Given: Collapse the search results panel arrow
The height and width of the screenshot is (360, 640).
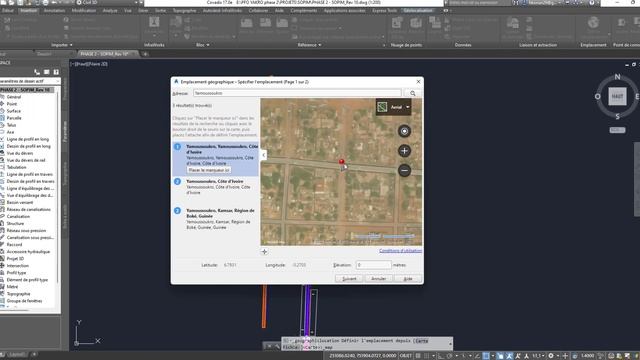Looking at the screenshot, I should pyautogui.click(x=264, y=155).
